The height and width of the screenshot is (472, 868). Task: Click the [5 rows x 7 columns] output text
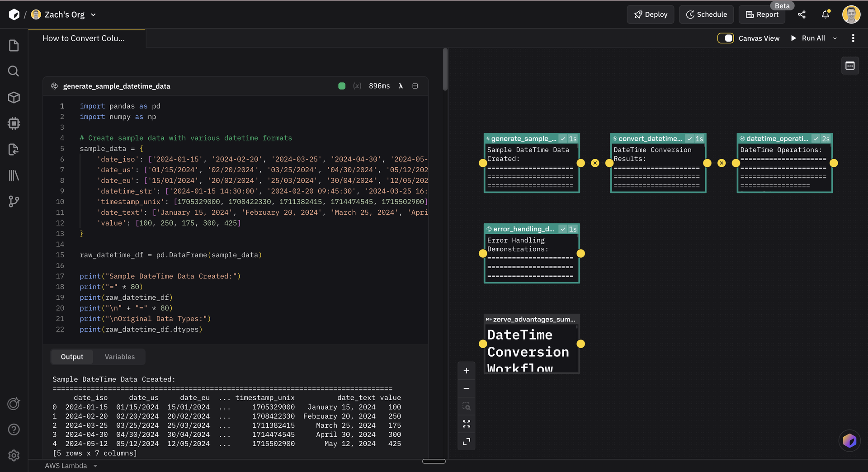95,453
